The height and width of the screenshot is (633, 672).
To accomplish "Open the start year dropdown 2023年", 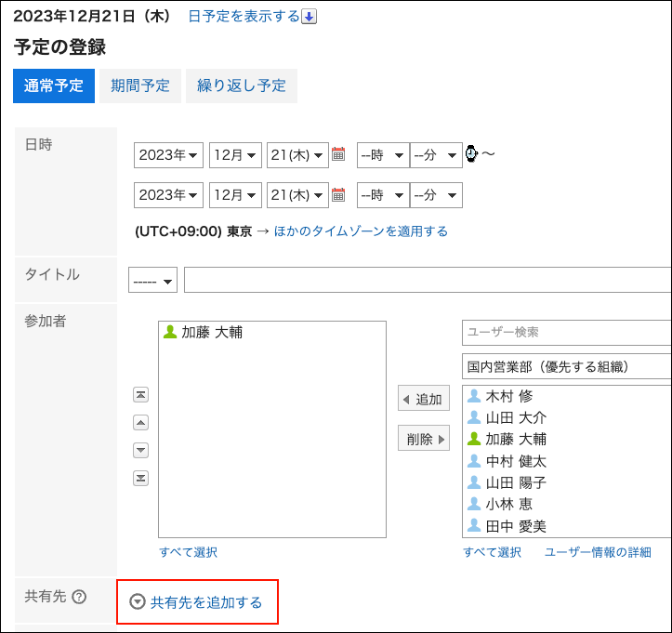I will (168, 155).
